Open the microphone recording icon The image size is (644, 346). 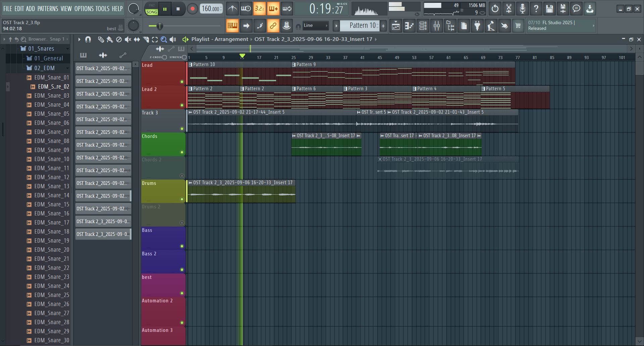pos(522,9)
